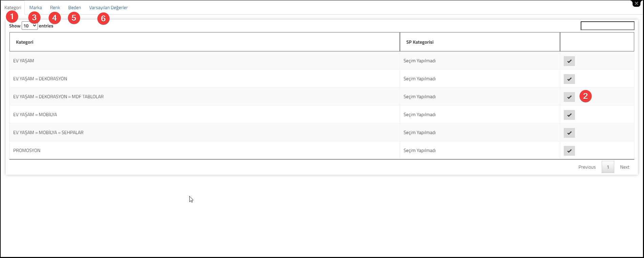
Task: Focus the table search input field
Action: (x=607, y=26)
